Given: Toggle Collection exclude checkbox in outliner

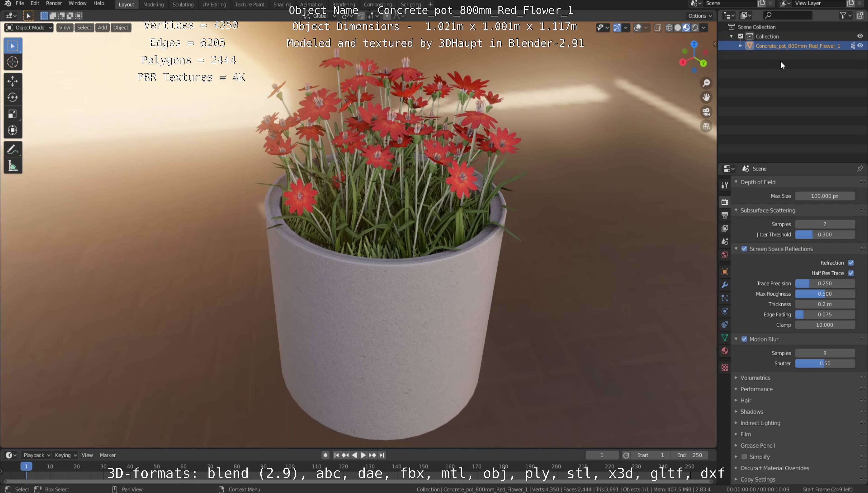Looking at the screenshot, I should tap(740, 36).
